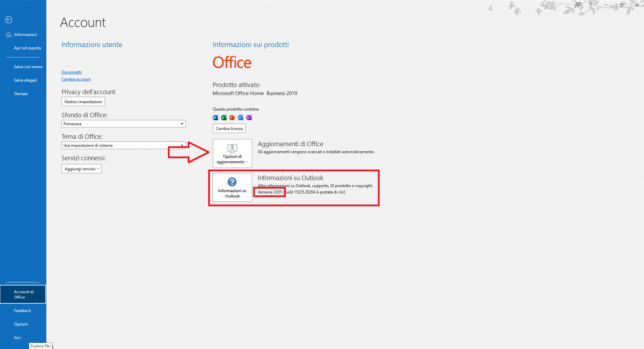The width and height of the screenshot is (644, 349).
Task: Click the Disconnetti link
Action: (71, 72)
